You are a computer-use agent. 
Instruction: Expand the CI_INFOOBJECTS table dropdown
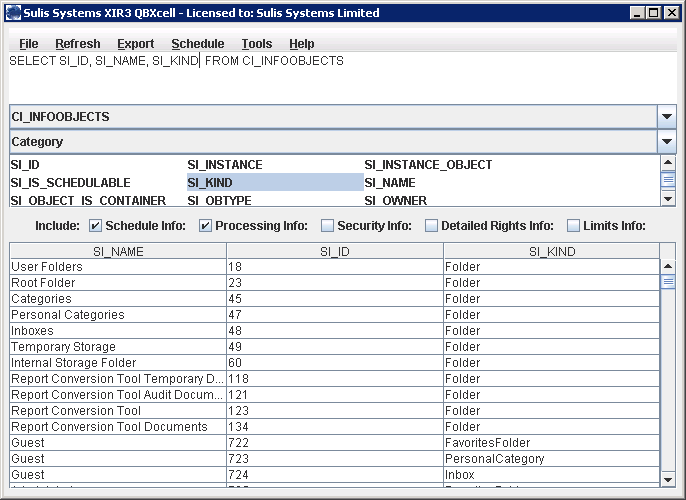[x=667, y=117]
